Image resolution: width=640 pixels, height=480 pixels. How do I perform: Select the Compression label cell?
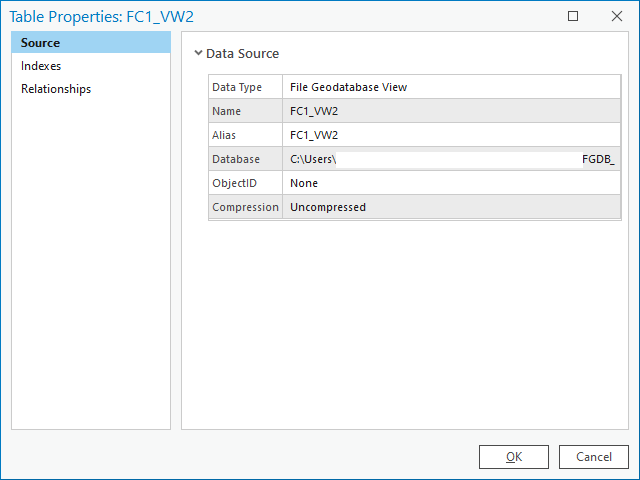pos(245,207)
